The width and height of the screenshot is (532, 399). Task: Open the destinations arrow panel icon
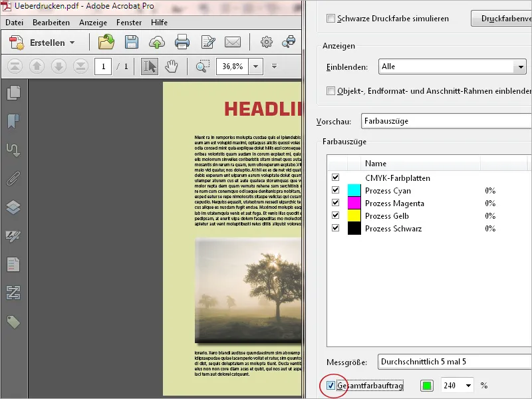click(13, 150)
